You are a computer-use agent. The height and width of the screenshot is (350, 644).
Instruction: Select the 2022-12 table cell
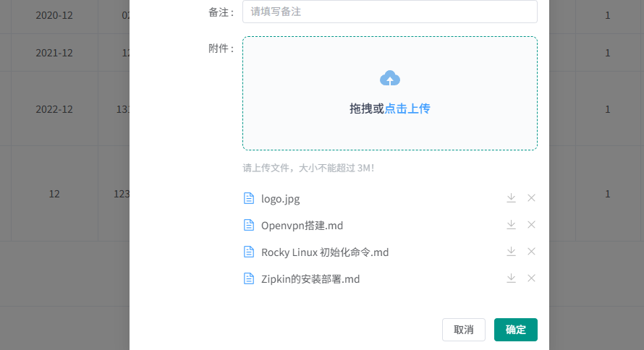[54, 109]
